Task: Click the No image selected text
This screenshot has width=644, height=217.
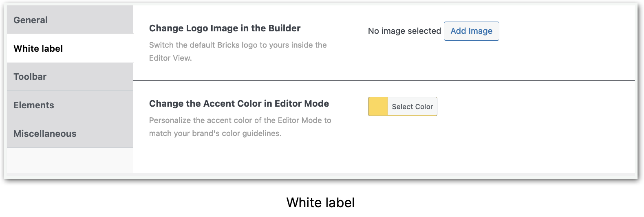Action: pyautogui.click(x=404, y=31)
